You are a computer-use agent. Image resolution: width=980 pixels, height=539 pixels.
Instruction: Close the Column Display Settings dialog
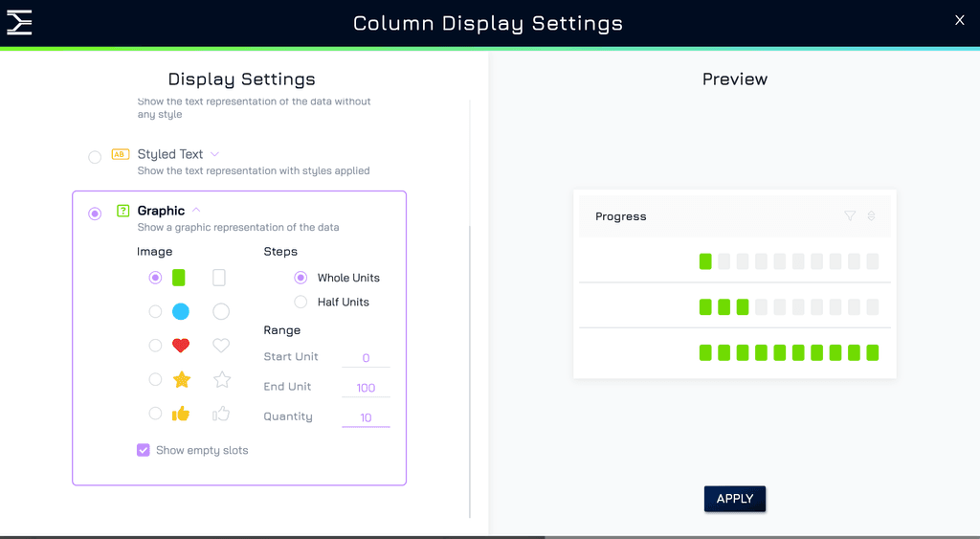[960, 20]
